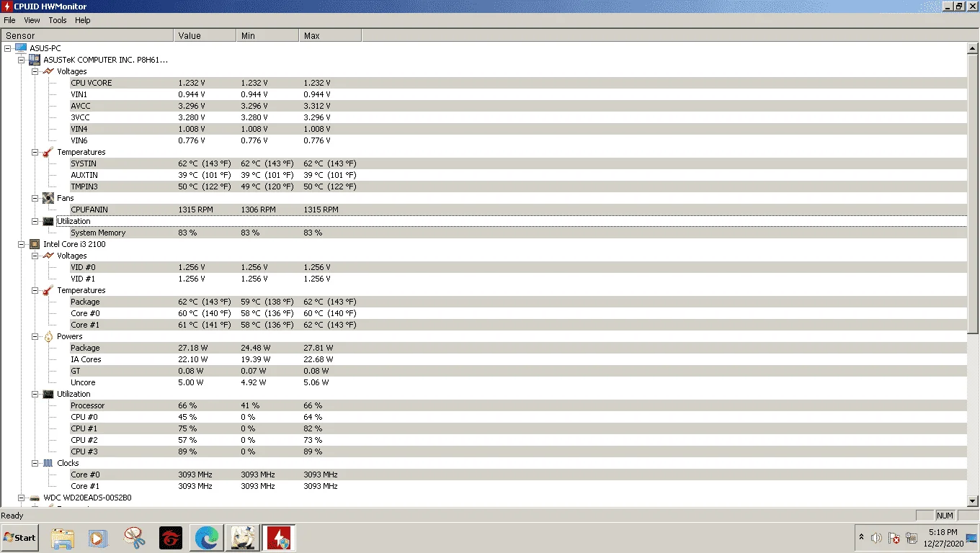The height and width of the screenshot is (553, 980).
Task: Show hidden system tray icons
Action: click(x=861, y=538)
